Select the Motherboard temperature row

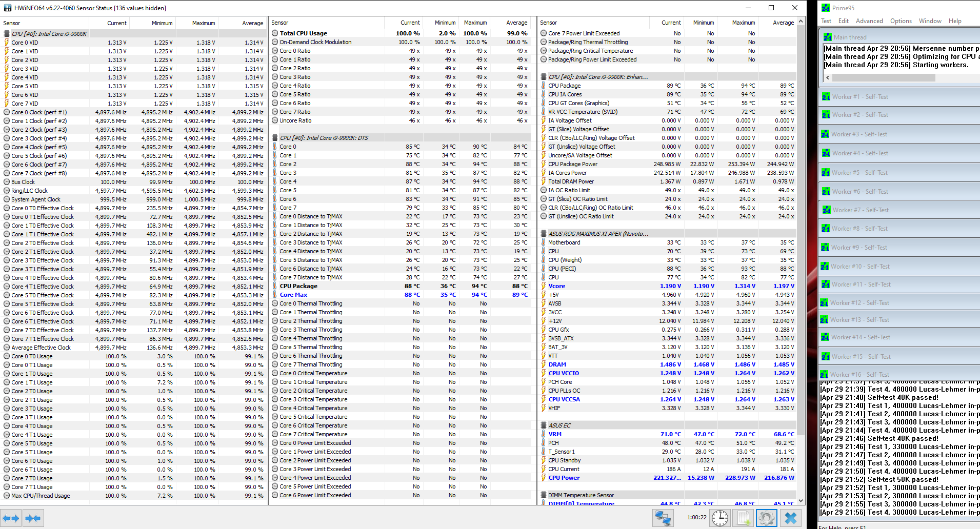click(668, 242)
